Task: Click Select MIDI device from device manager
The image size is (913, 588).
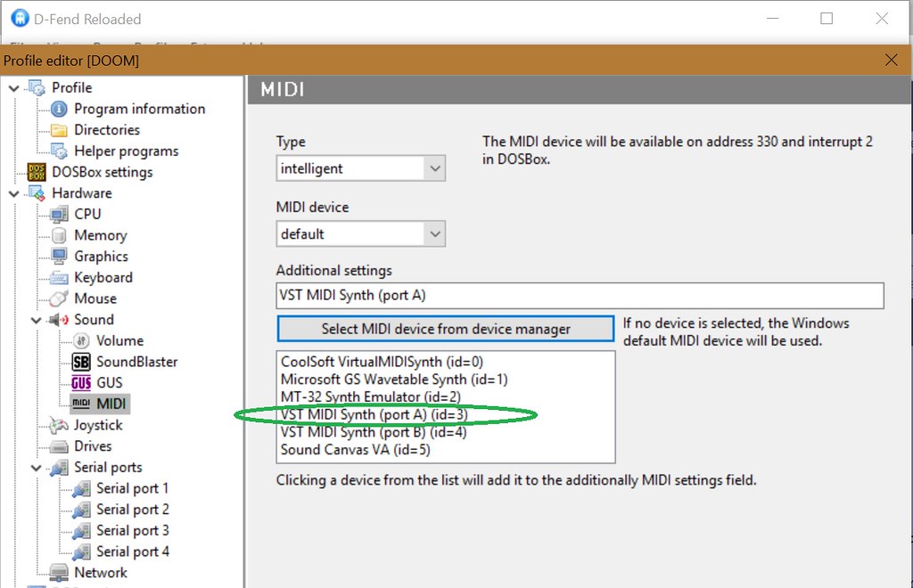Action: point(445,329)
